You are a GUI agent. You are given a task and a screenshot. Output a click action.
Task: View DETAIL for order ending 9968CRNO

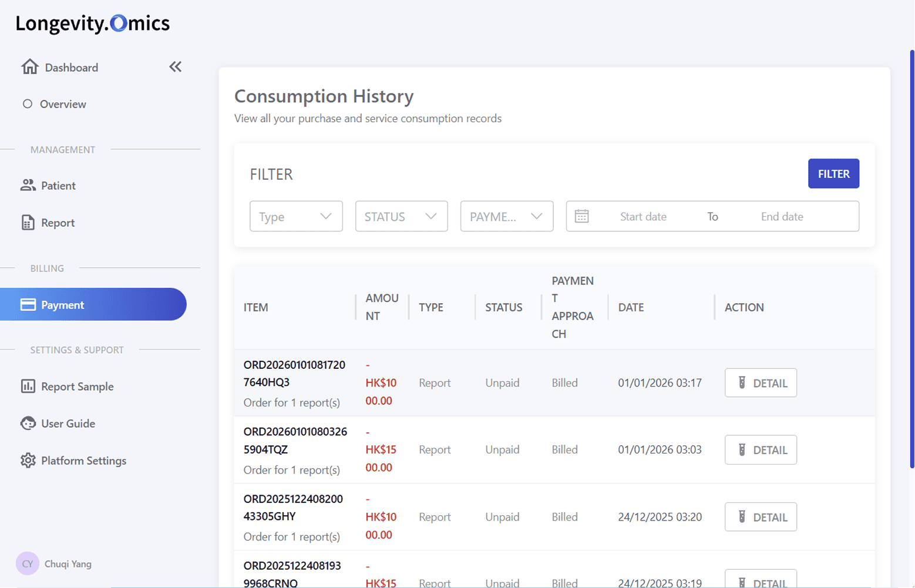[x=761, y=580]
